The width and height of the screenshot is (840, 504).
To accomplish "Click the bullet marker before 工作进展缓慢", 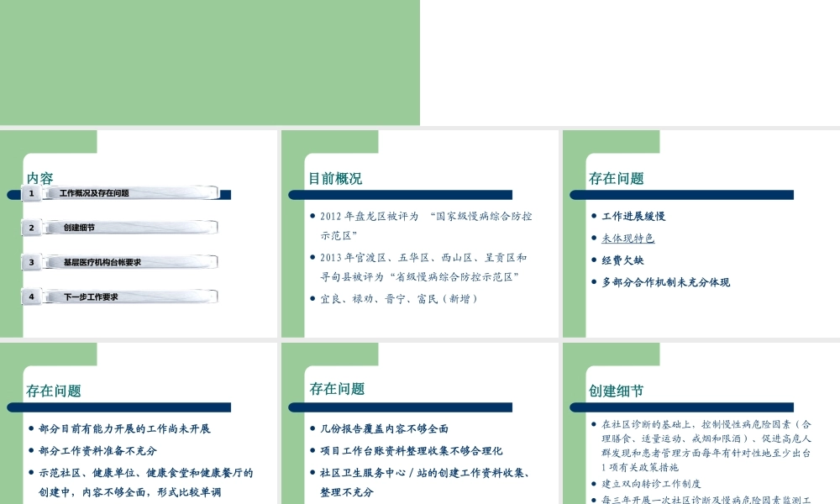I will [595, 216].
